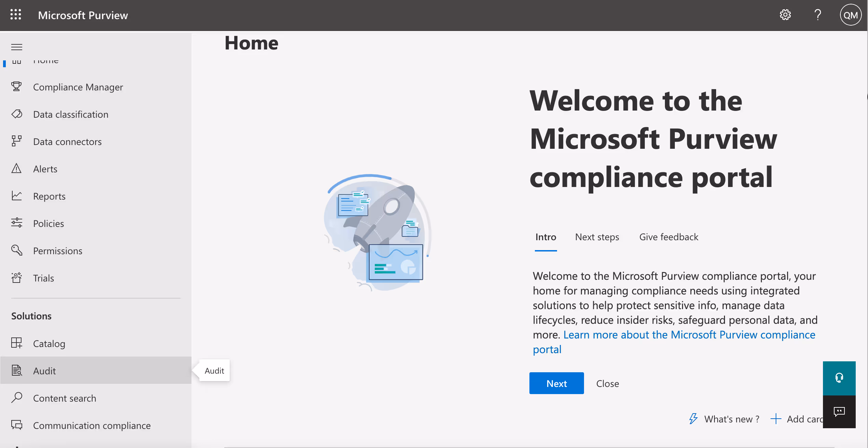The height and width of the screenshot is (448, 868).
Task: Open Reports in the sidebar
Action: (x=49, y=196)
